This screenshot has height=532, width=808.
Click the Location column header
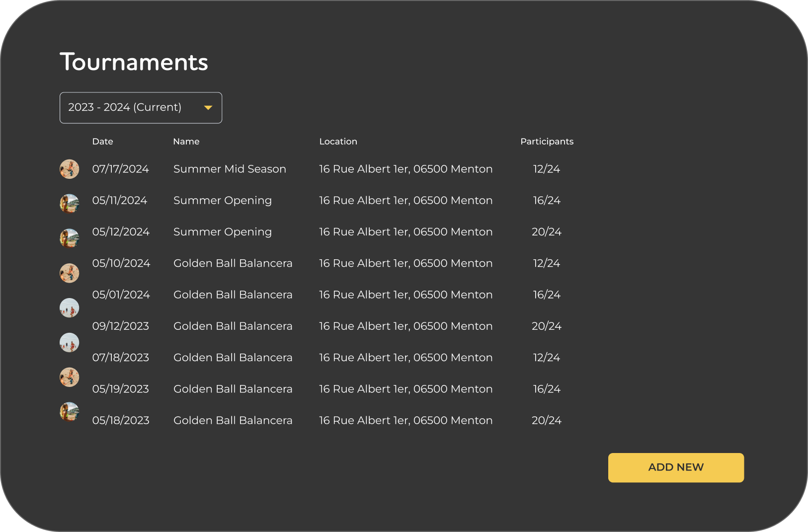[x=338, y=142]
